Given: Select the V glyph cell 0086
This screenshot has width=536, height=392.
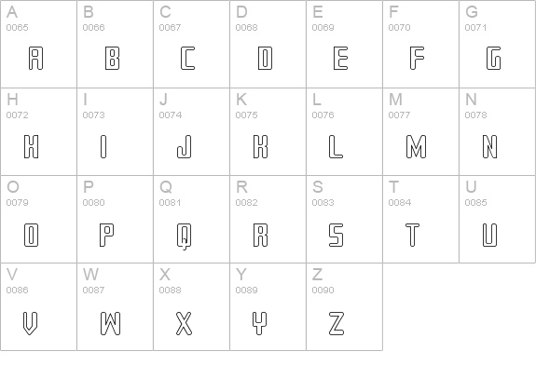Looking at the screenshot, I should pos(38,307).
